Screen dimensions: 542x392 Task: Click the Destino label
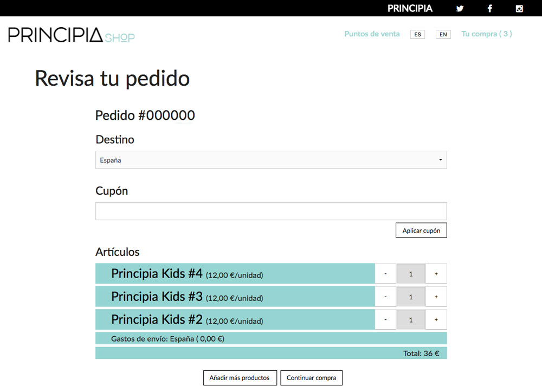(115, 139)
